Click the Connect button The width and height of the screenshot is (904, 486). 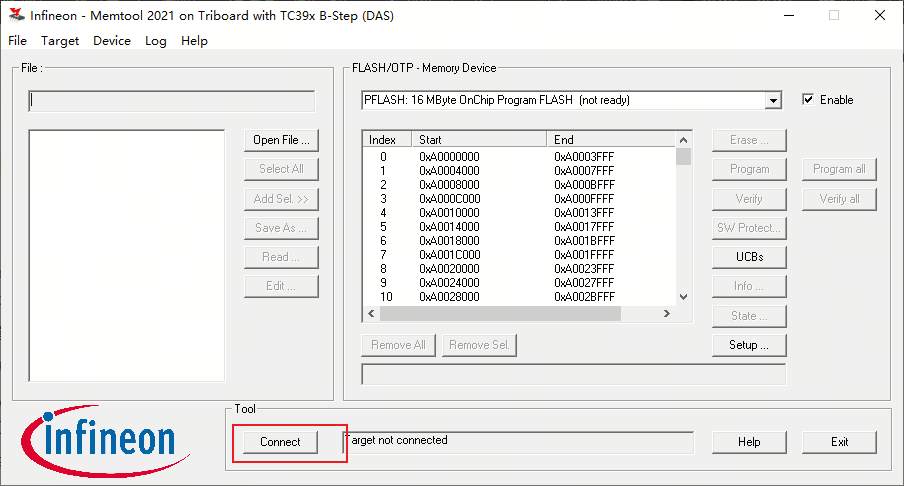280,442
